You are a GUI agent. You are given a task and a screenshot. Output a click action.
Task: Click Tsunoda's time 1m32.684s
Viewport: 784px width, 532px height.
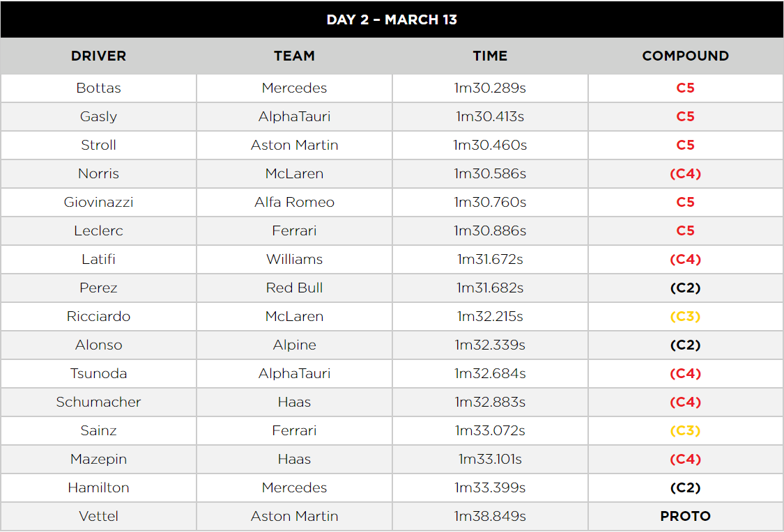tap(490, 374)
